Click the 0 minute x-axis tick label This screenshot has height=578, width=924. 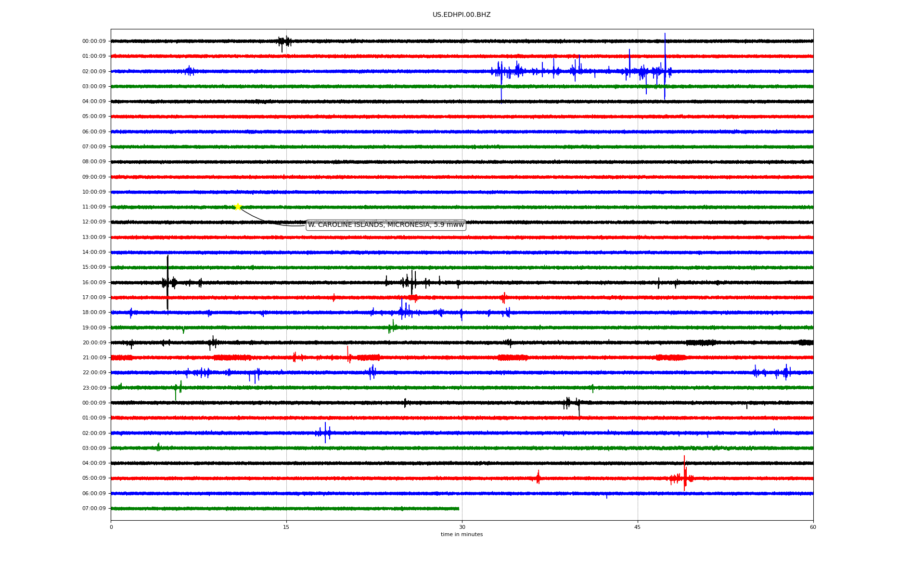pos(111,527)
